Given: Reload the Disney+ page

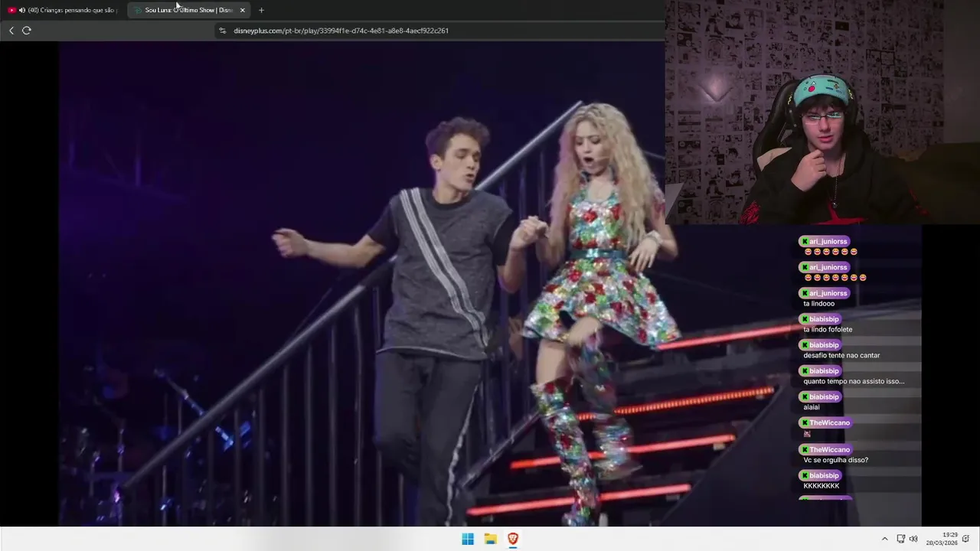Looking at the screenshot, I should [x=27, y=31].
